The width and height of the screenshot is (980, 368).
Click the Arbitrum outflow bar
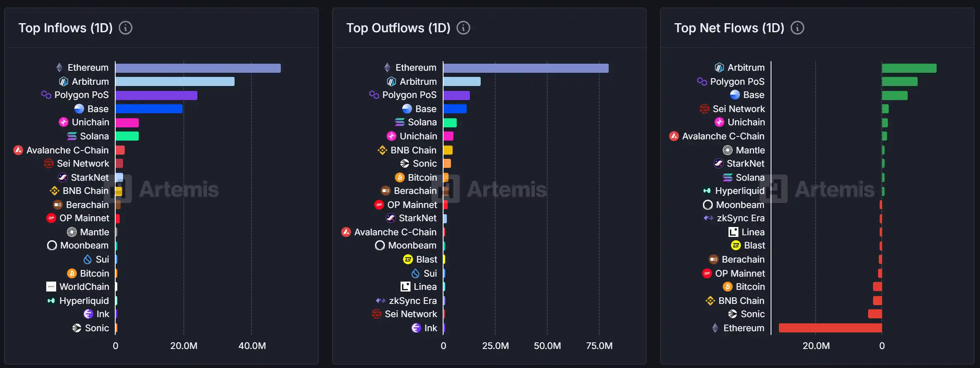click(462, 81)
